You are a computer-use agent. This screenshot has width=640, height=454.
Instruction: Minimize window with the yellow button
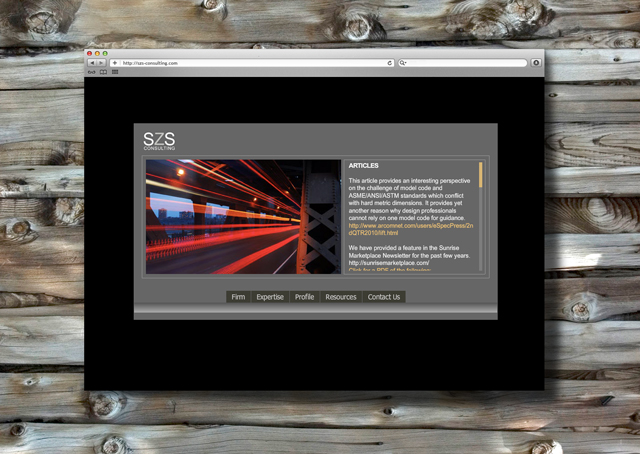(x=97, y=53)
